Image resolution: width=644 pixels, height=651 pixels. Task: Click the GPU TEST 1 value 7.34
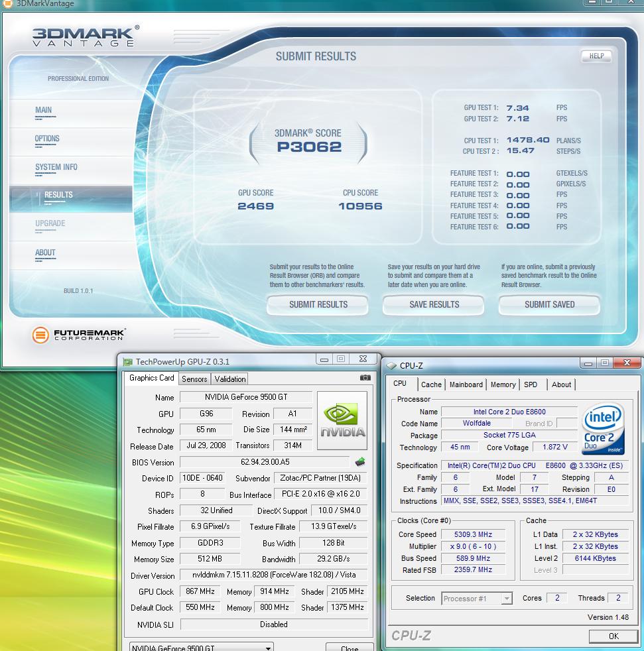pyautogui.click(x=518, y=108)
